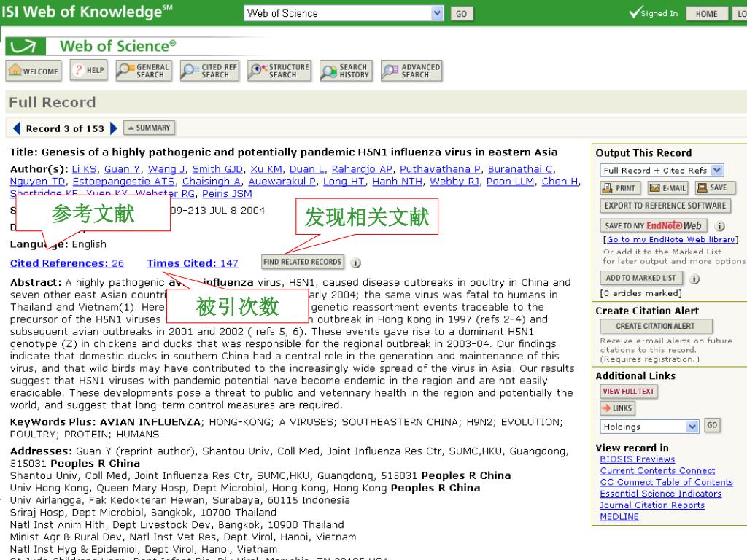747x560 pixels.
Task: Expand the Holdings dropdown
Action: click(692, 427)
